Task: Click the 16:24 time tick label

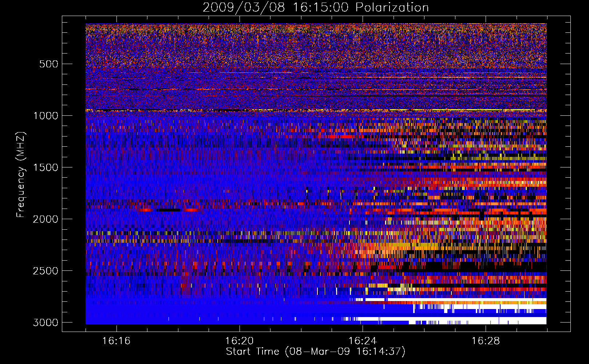Action: (363, 341)
